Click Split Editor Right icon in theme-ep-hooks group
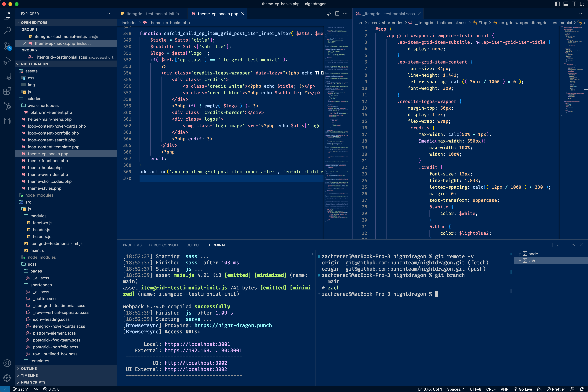This screenshot has width=588, height=392. click(x=337, y=14)
